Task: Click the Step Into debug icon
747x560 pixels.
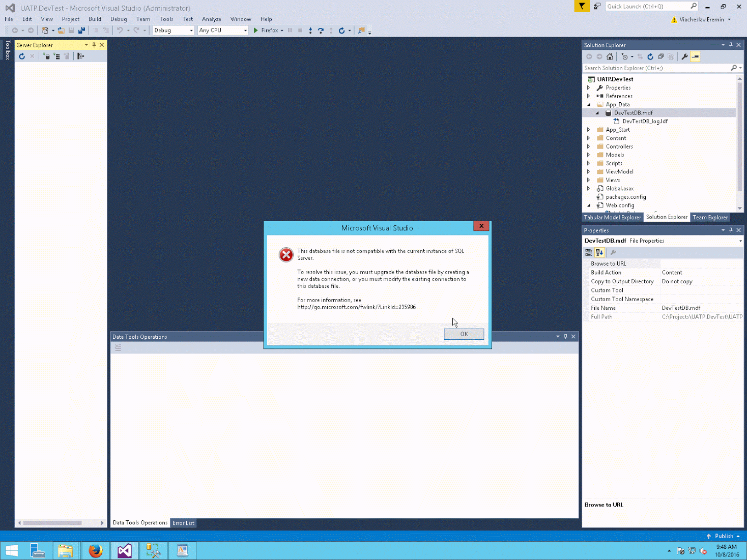Action: 310,31
